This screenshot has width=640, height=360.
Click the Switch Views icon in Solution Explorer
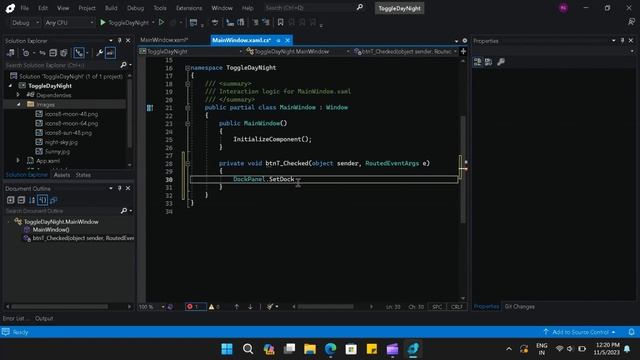tap(11, 53)
